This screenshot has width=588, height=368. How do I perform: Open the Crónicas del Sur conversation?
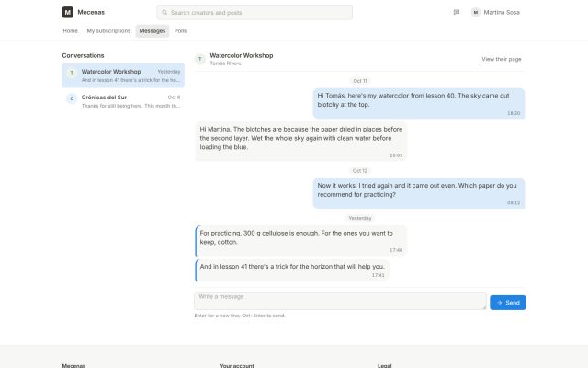click(x=123, y=101)
